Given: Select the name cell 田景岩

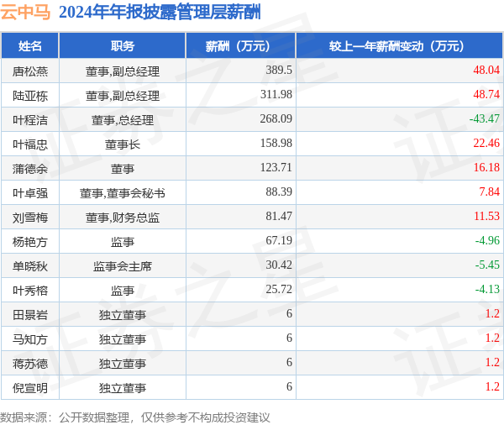Looking at the screenshot, I should pos(30,315).
